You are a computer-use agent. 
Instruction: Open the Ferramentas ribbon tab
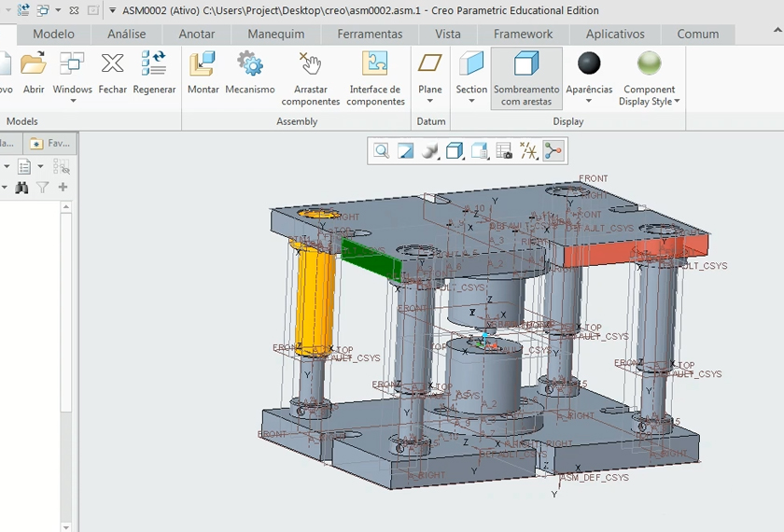coord(370,35)
